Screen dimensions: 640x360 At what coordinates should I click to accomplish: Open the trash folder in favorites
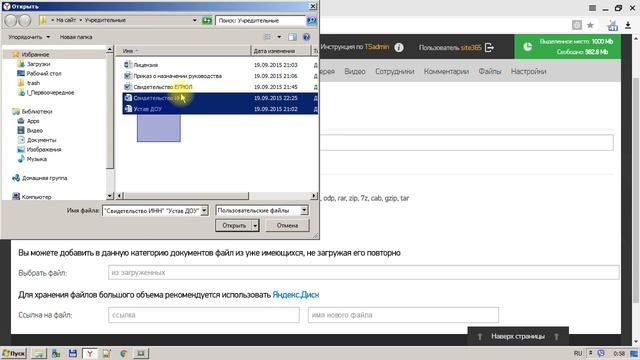coord(29,83)
